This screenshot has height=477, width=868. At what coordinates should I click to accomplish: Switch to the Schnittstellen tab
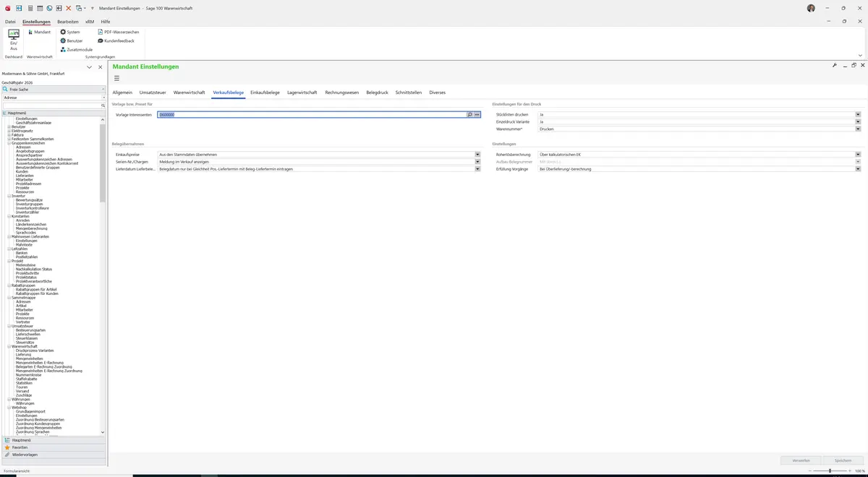409,93
